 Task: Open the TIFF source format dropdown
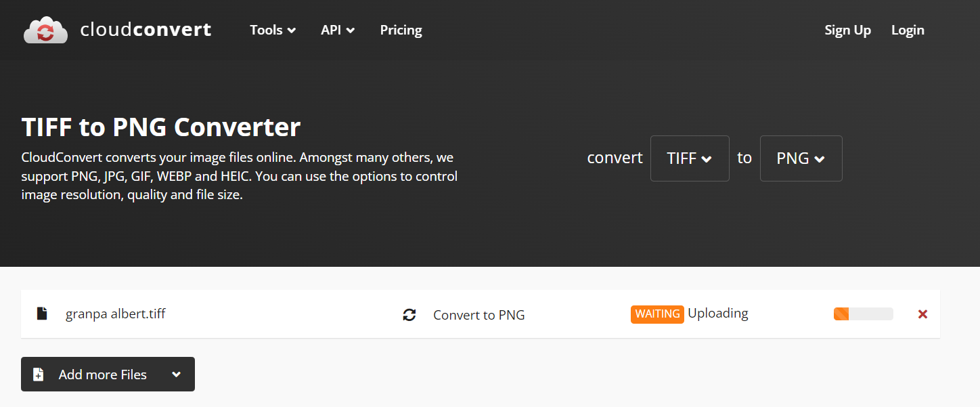(690, 158)
